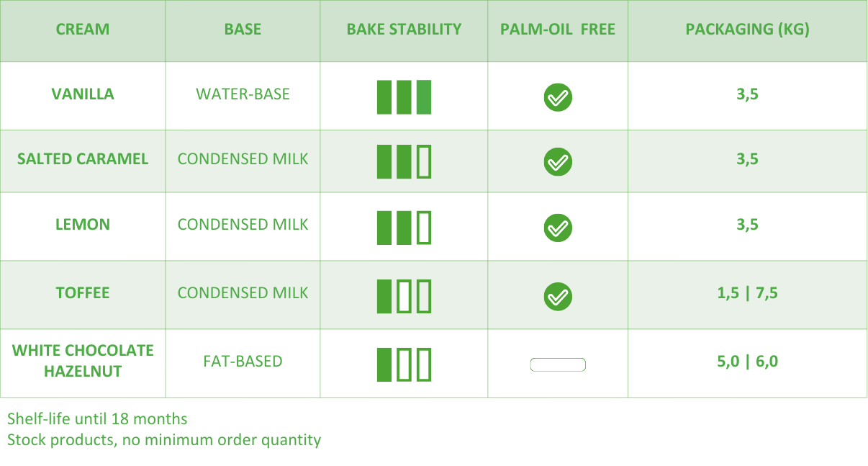Click the Salted Caramel palm-oil free checkmark
Screen dimensions: 868x466
click(558, 162)
